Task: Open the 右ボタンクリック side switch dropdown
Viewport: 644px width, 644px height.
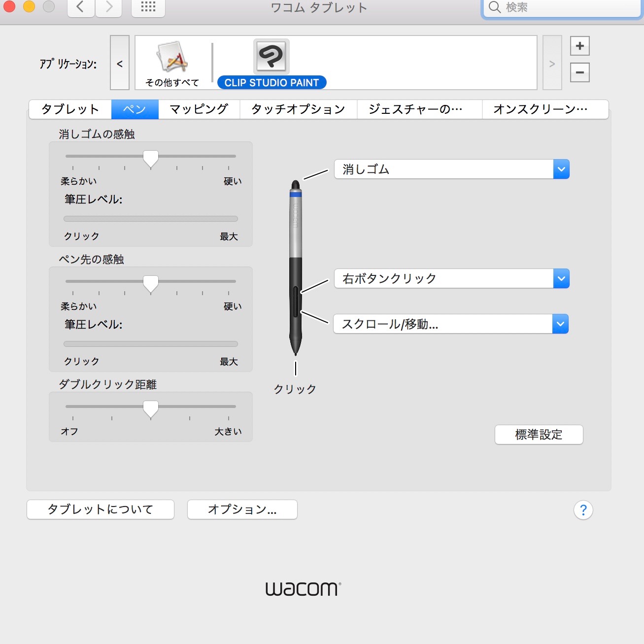Action: [x=452, y=278]
